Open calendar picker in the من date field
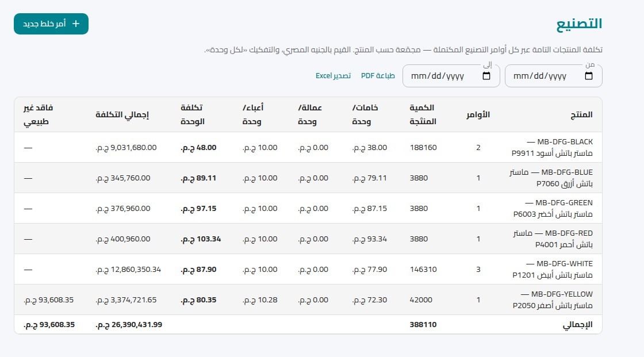Image resolution: width=644 pixels, height=357 pixels. 589,76
